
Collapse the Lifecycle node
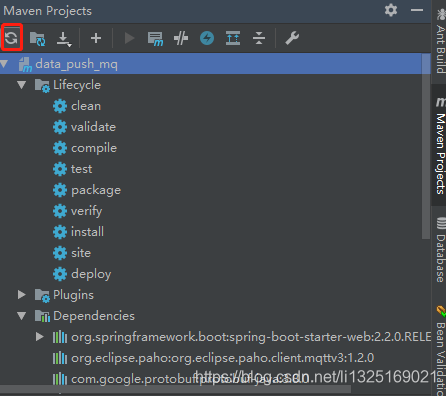coord(22,85)
